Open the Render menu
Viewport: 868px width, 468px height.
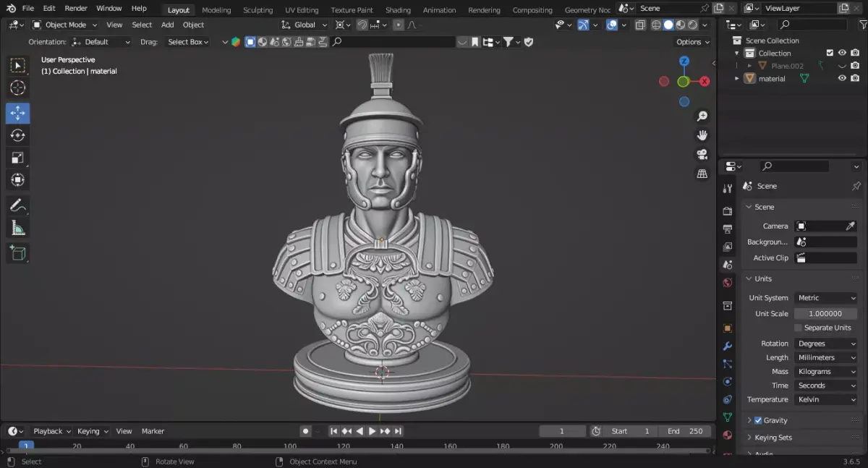pos(76,9)
